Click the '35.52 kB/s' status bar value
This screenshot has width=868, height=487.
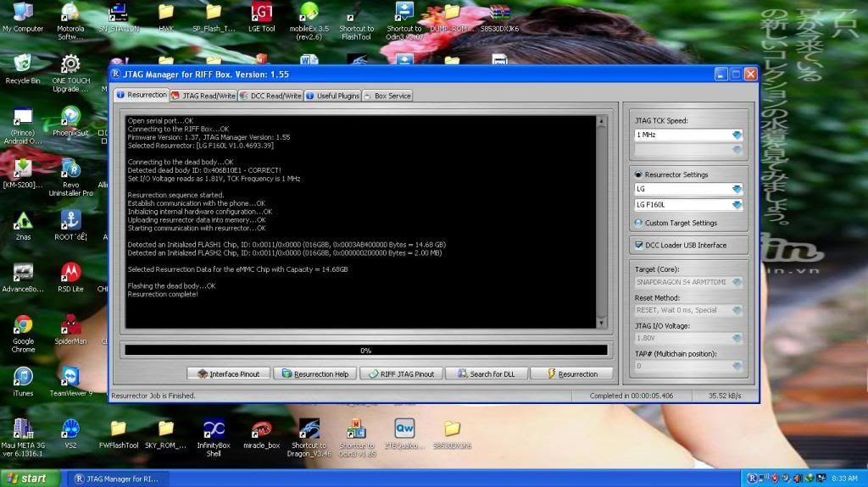pos(725,396)
